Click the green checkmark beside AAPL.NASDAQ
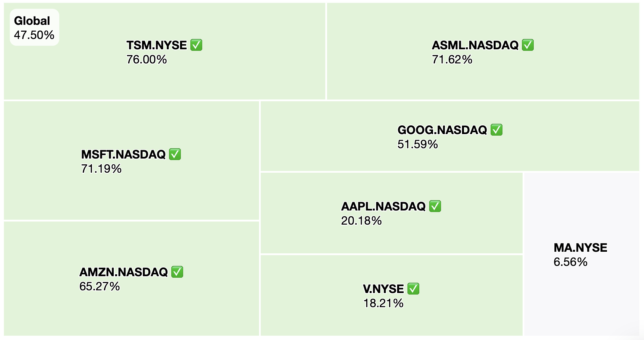644x340 pixels. pos(435,206)
